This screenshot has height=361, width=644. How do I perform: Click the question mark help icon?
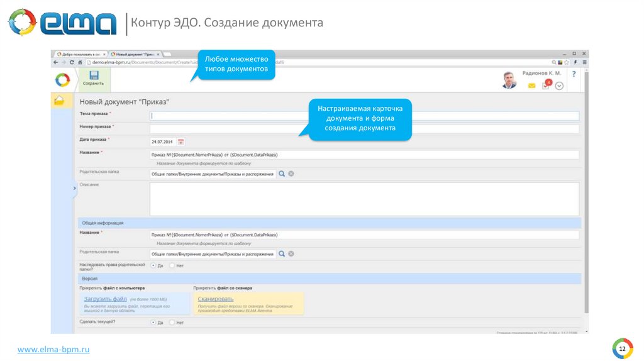tap(574, 74)
